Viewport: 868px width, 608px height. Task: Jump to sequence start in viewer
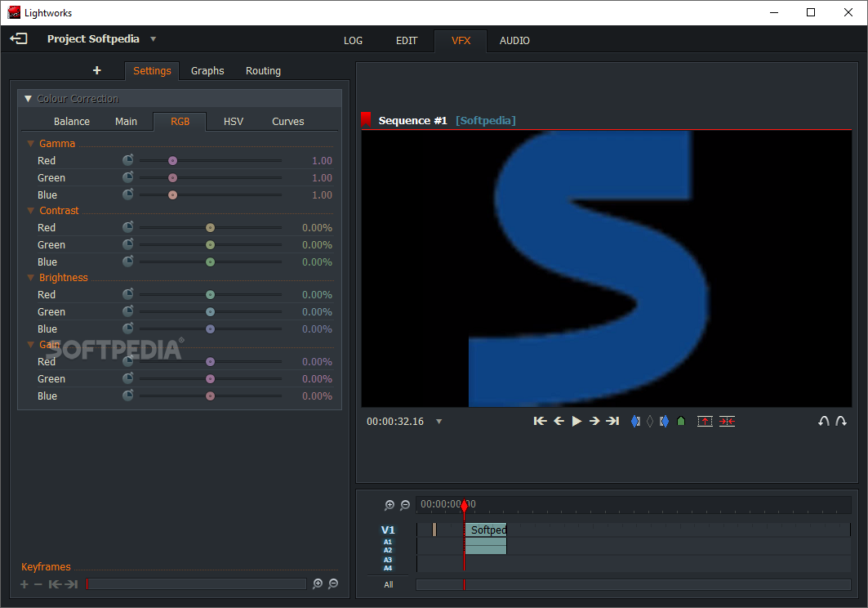[540, 421]
